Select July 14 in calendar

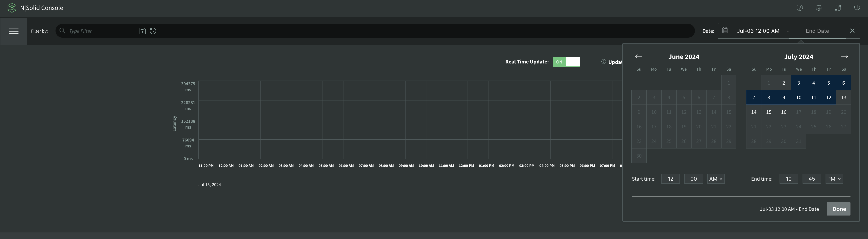pyautogui.click(x=754, y=112)
